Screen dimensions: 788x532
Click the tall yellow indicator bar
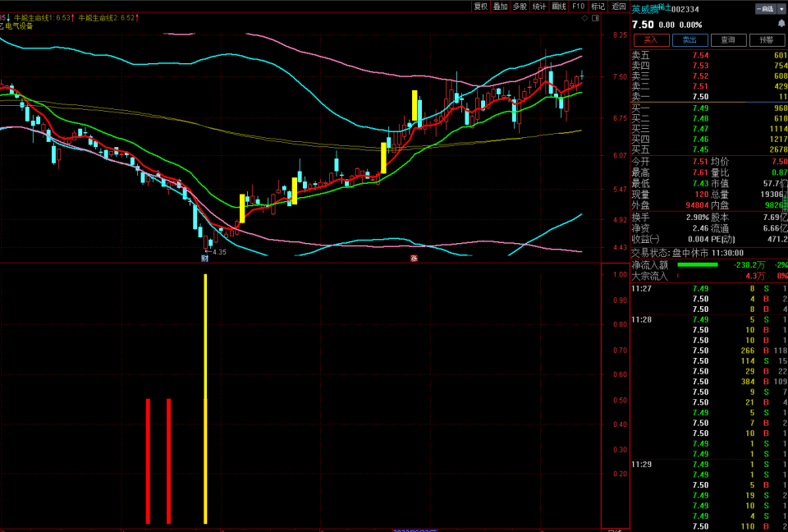[x=205, y=399]
